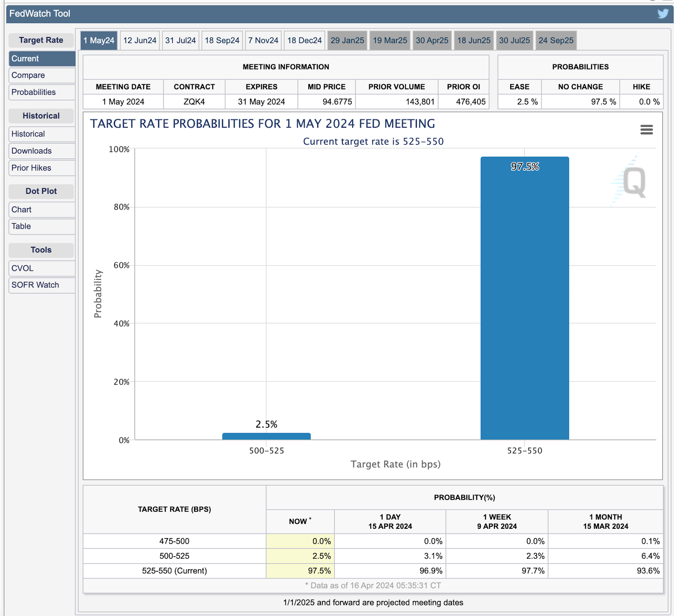Click the 525-550 (Current) row label
The width and height of the screenshot is (674, 616).
174,570
